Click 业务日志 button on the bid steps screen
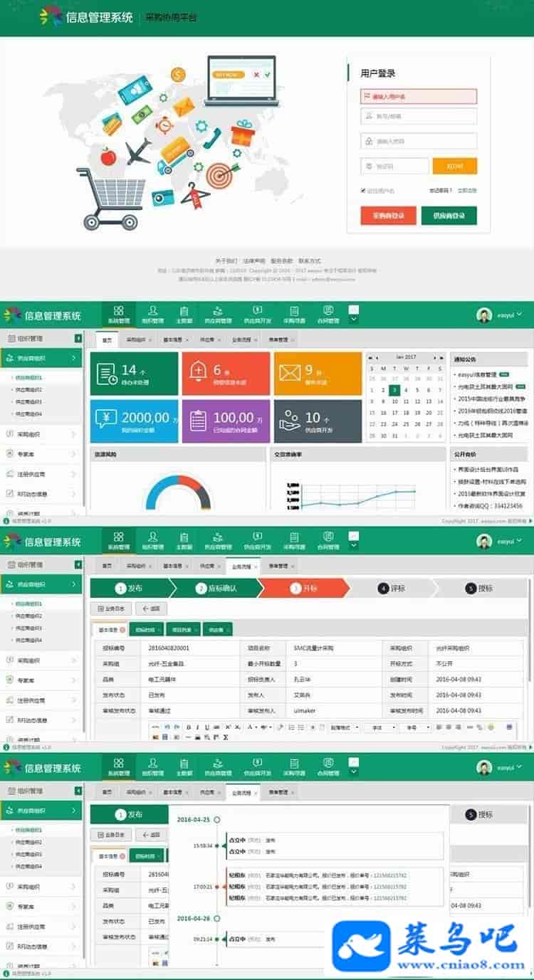The width and height of the screenshot is (534, 980). tap(111, 608)
